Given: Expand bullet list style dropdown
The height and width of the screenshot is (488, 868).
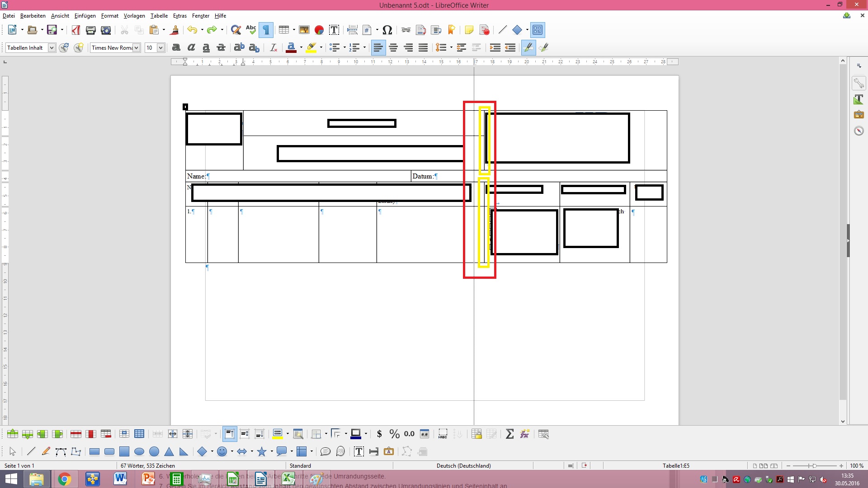Looking at the screenshot, I should [x=344, y=47].
